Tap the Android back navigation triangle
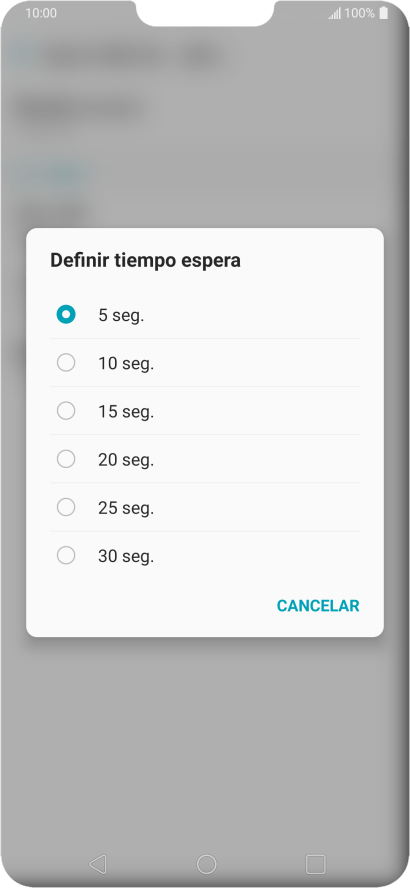Screen dimensions: 410x888 (x=98, y=864)
